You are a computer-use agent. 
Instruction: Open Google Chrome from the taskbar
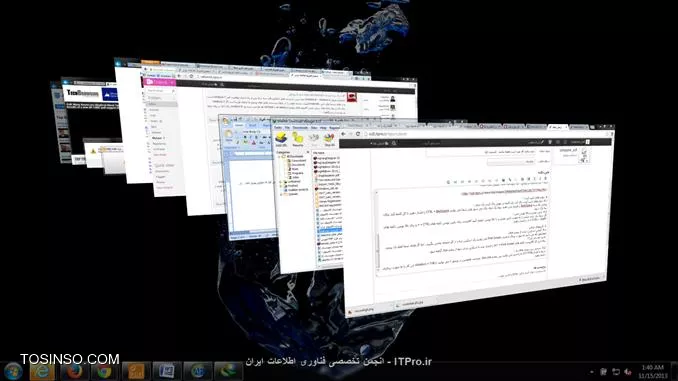104,371
